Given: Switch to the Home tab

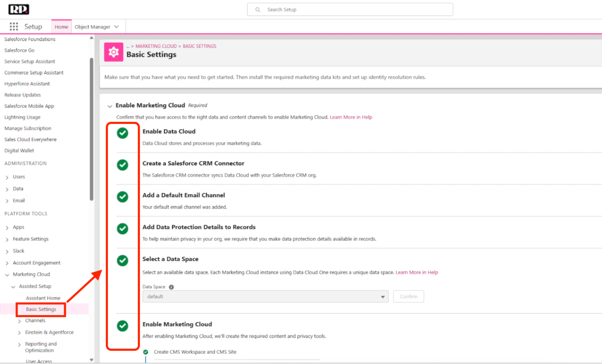Looking at the screenshot, I should click(61, 27).
